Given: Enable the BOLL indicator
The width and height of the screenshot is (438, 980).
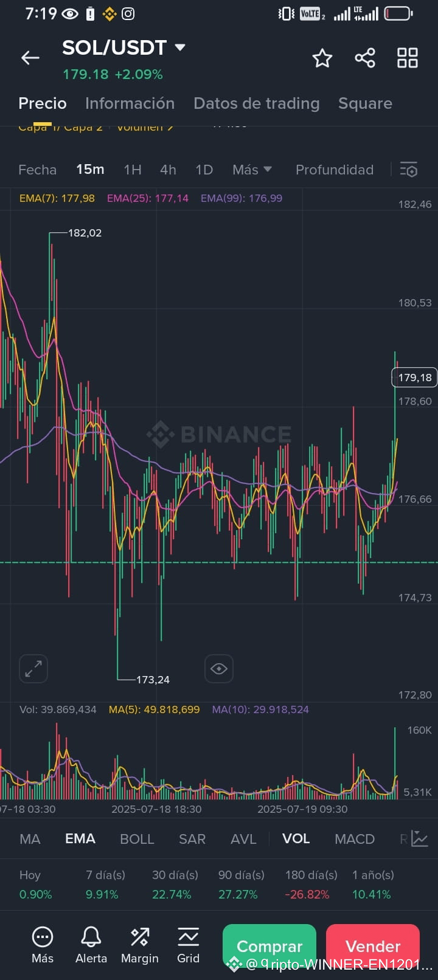Looking at the screenshot, I should 137,839.
